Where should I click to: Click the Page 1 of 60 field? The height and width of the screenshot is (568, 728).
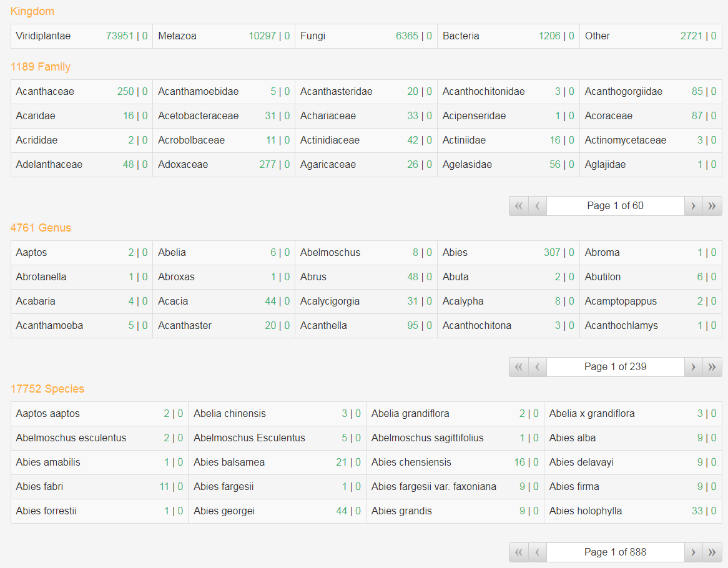pos(615,206)
